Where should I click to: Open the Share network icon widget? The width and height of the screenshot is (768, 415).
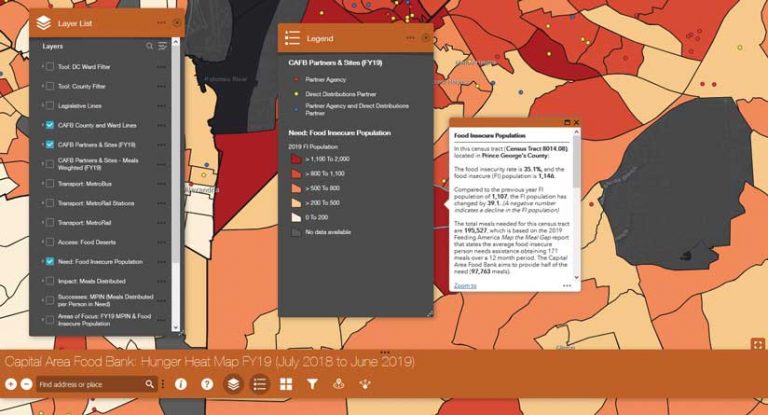(x=365, y=385)
